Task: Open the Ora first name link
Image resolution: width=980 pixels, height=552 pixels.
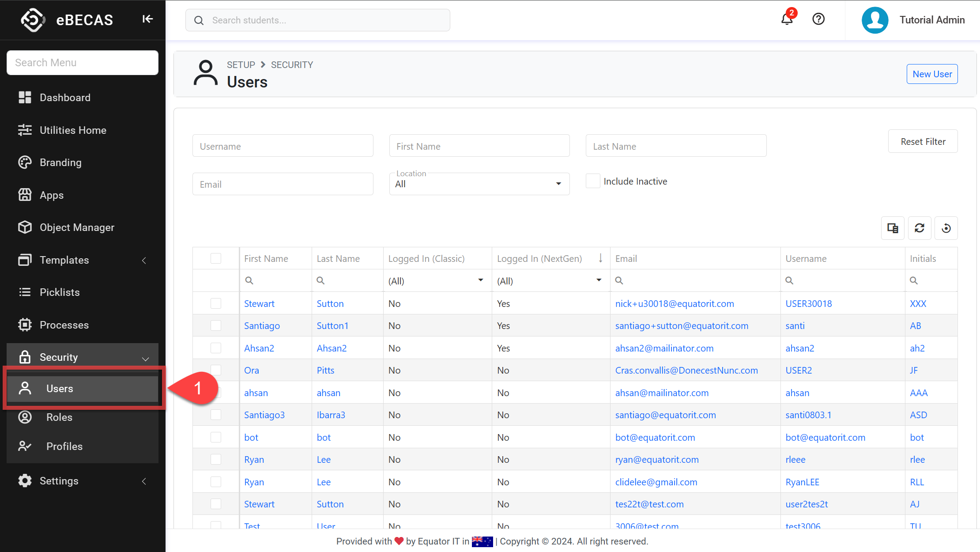Action: click(x=252, y=371)
